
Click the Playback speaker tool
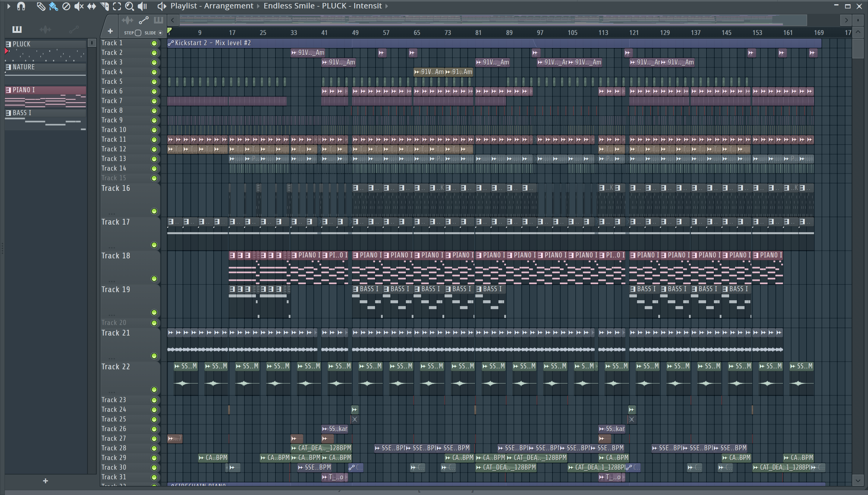tap(142, 6)
